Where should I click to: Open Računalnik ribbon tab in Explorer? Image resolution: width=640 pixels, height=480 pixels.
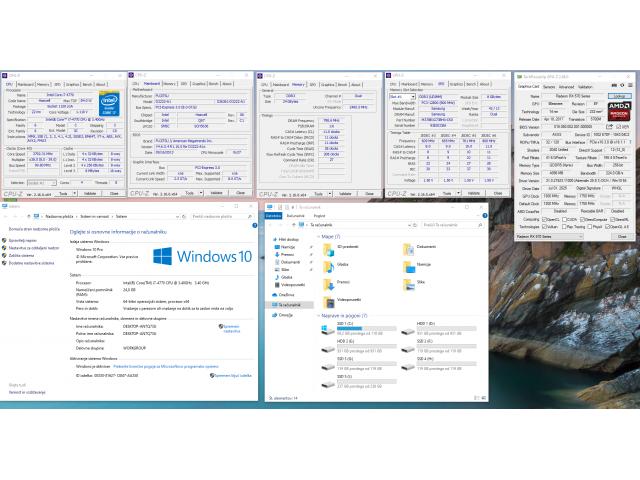pyautogui.click(x=296, y=216)
